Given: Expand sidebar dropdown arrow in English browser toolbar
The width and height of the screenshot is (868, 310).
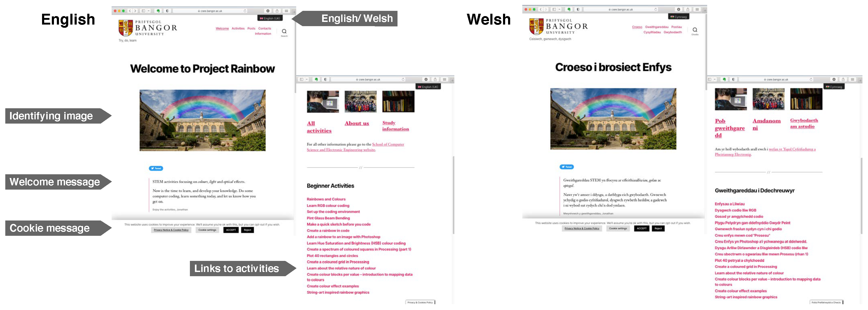Looking at the screenshot, I should pyautogui.click(x=149, y=11).
